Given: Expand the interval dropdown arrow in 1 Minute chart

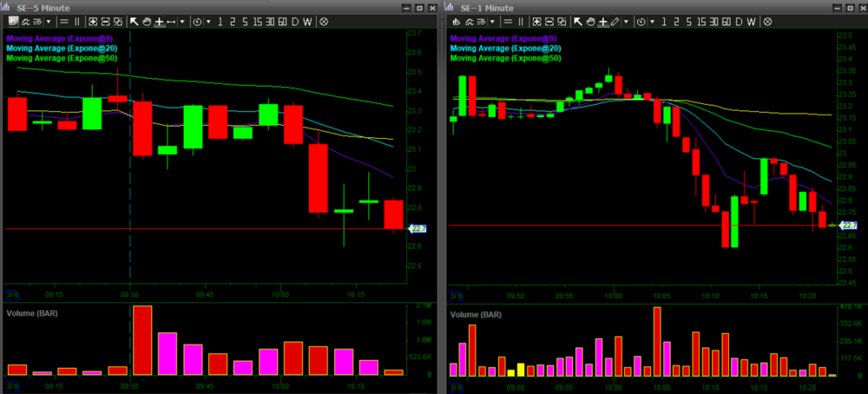Looking at the screenshot, I should point(652,20).
